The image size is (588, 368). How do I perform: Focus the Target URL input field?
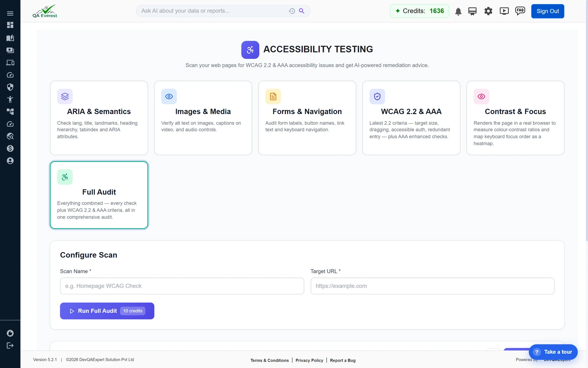[433, 286]
